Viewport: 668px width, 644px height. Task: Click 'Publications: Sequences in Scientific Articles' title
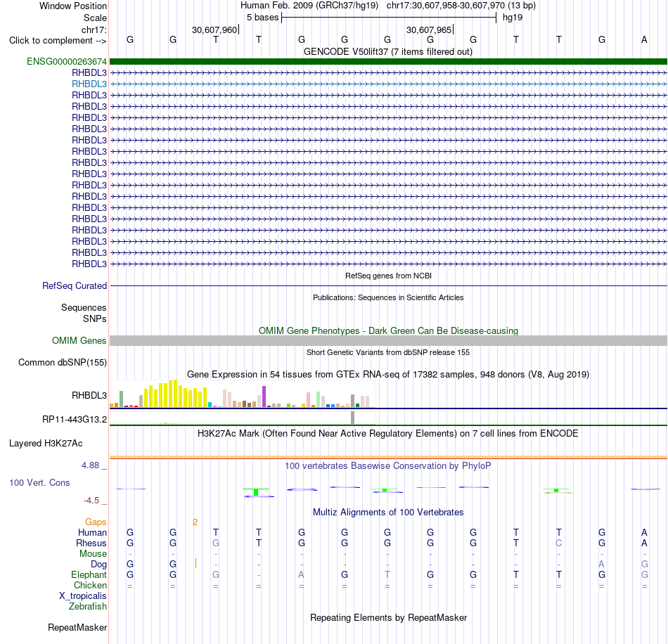[x=388, y=297]
